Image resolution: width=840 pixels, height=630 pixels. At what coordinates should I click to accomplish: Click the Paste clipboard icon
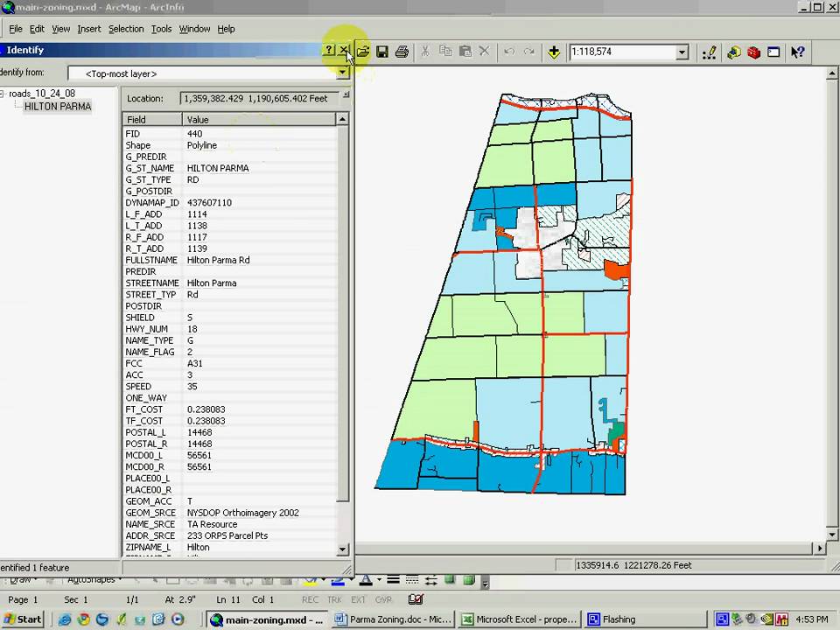click(x=465, y=52)
